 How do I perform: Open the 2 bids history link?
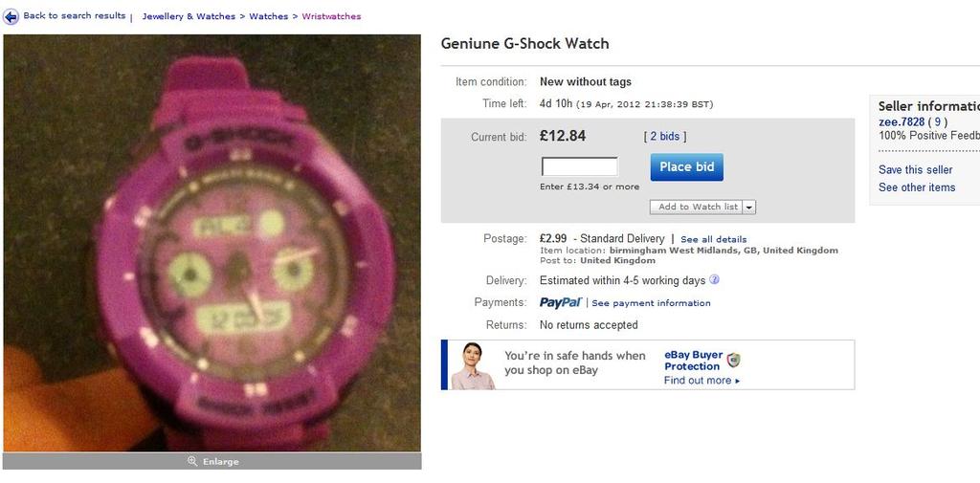coord(664,136)
